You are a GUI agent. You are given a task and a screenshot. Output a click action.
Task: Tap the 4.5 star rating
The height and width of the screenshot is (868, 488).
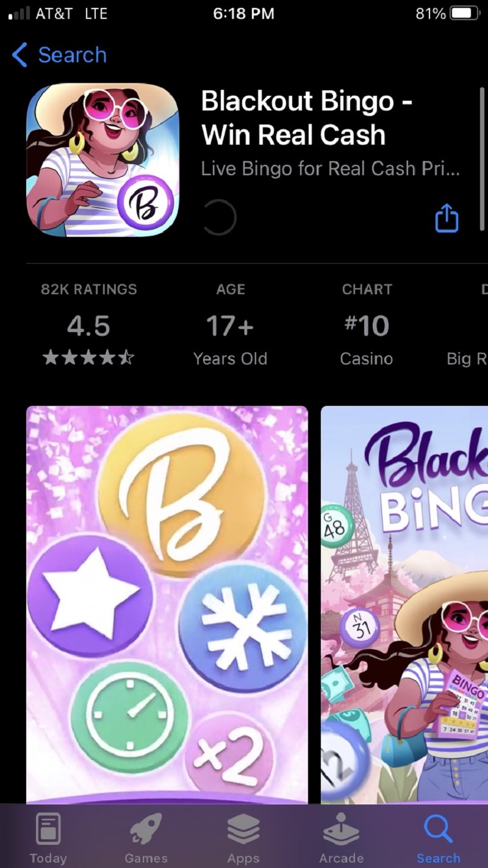pyautogui.click(x=89, y=327)
